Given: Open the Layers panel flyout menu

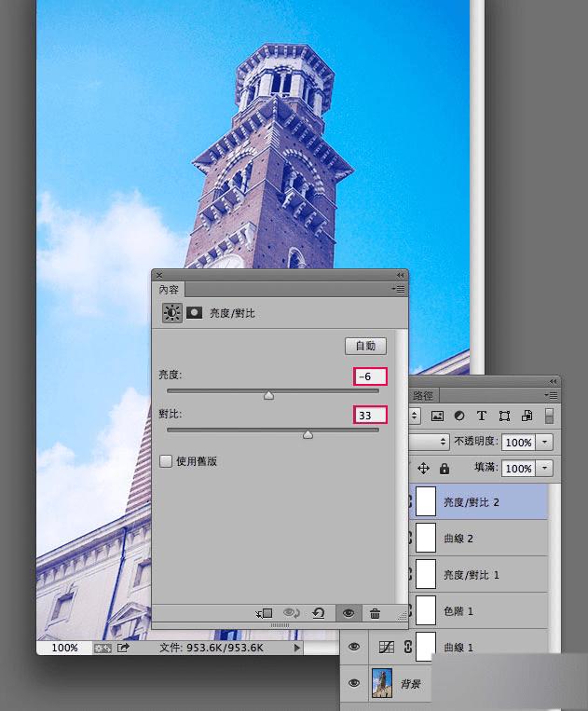Looking at the screenshot, I should (552, 395).
